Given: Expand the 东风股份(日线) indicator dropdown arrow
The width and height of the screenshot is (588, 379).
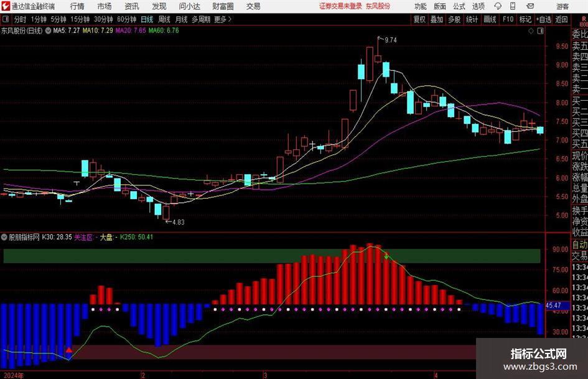Looking at the screenshot, I should pyautogui.click(x=48, y=30).
